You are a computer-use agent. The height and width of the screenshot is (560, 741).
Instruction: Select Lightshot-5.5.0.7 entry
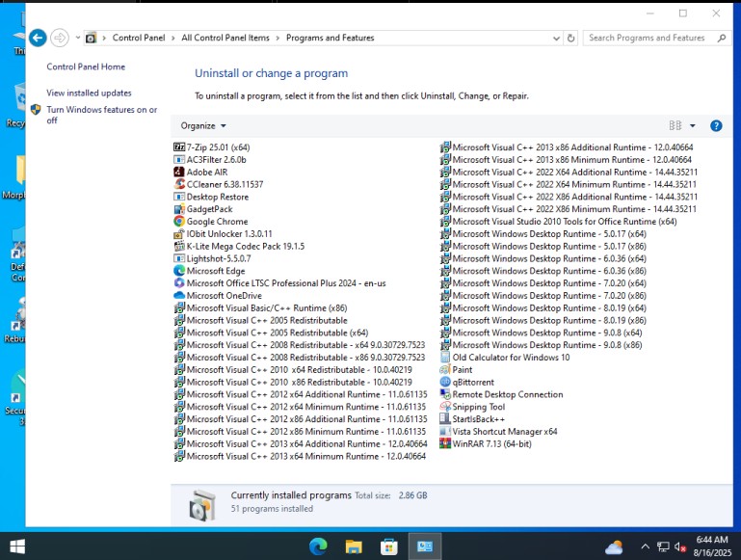[x=213, y=258]
